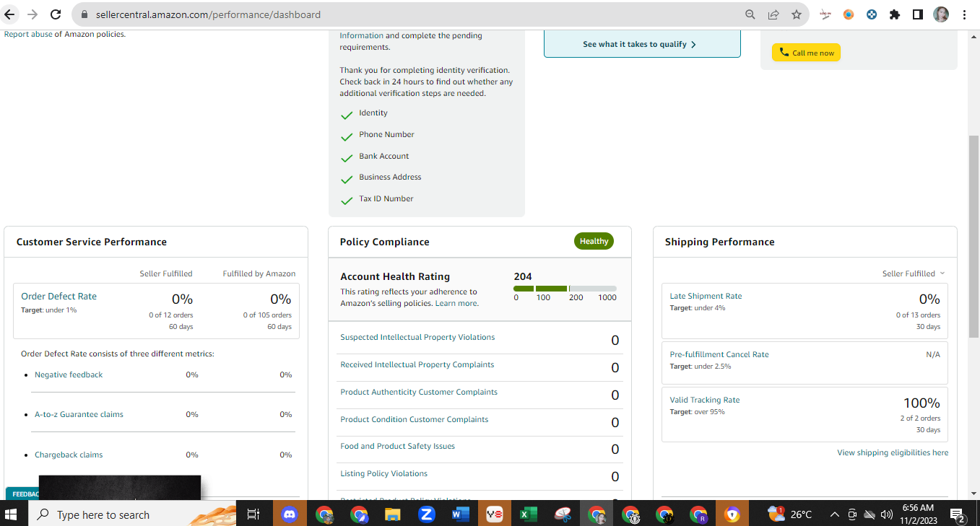Open the zoom magnifier in address bar
The width and height of the screenshot is (980, 526).
750,14
